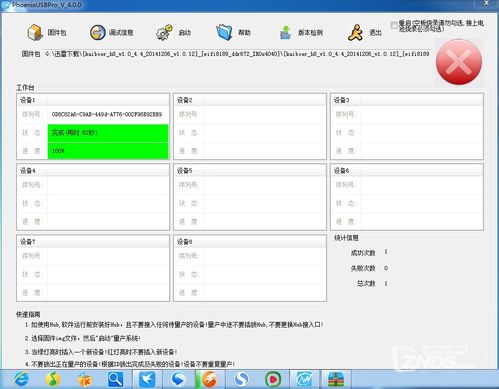Click the running-man Exit (退出) icon
This screenshot has width=499, height=389.
click(356, 32)
